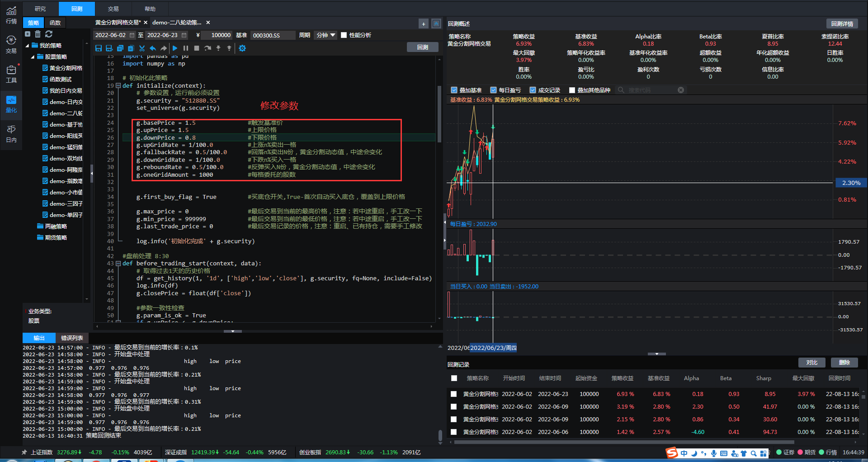This screenshot has width=868, height=462.
Task: Toggle the 成交记录 checkbox
Action: pyautogui.click(x=533, y=90)
